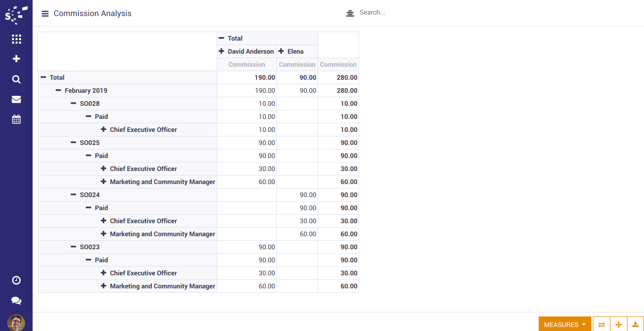Open the envelope messages icon
The image size is (644, 331).
[x=16, y=99]
